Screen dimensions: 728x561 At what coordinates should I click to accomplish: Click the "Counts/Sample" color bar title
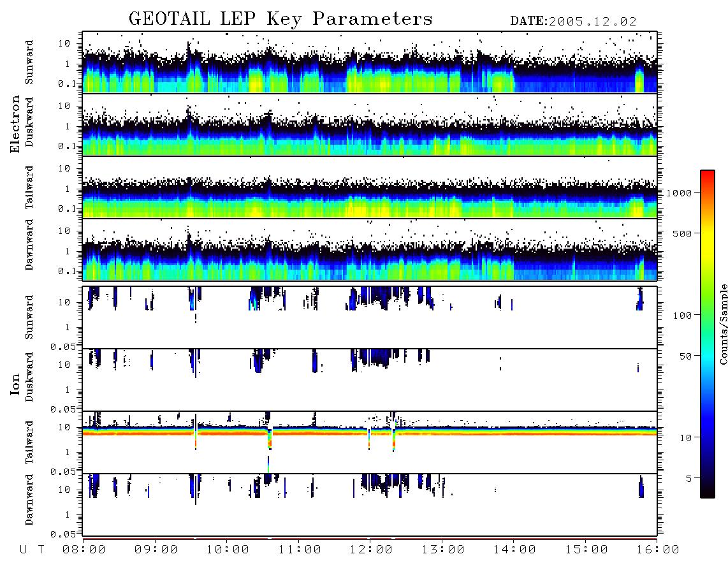click(x=723, y=324)
